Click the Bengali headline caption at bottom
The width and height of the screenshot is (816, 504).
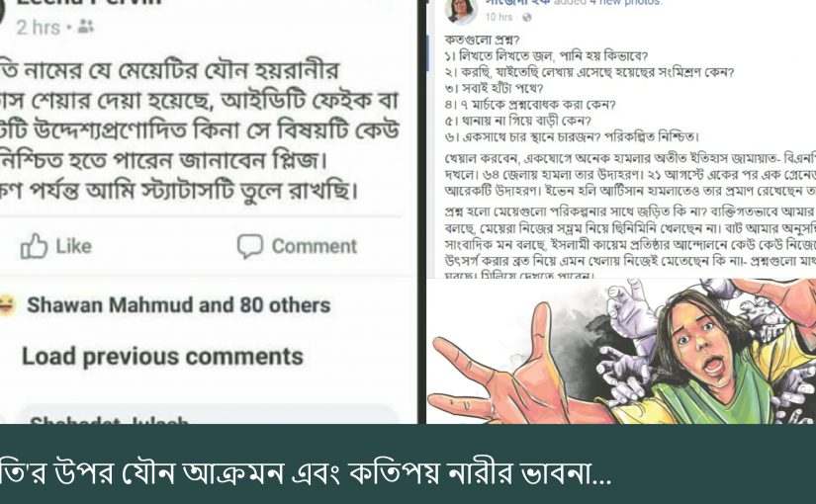(x=305, y=472)
